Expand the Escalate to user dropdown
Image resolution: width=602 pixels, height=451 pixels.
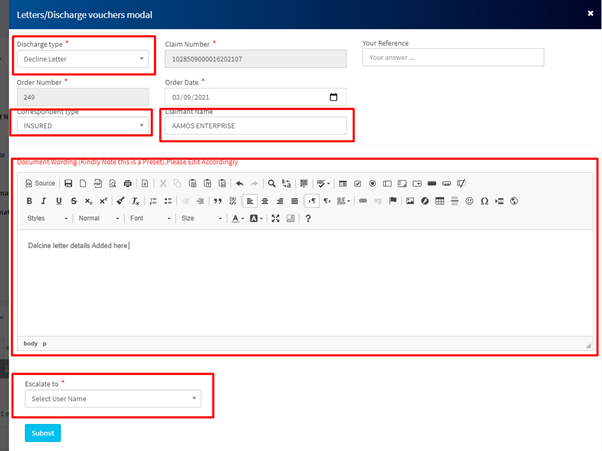click(112, 399)
